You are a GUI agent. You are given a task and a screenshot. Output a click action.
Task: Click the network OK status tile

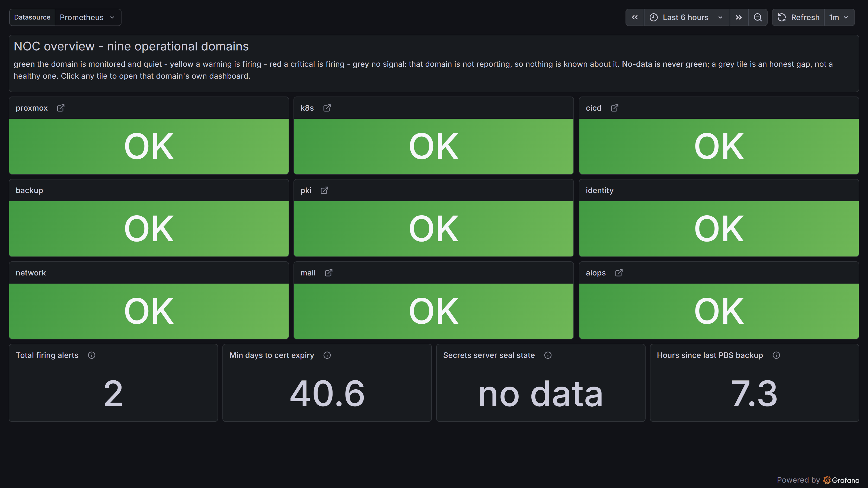(149, 311)
